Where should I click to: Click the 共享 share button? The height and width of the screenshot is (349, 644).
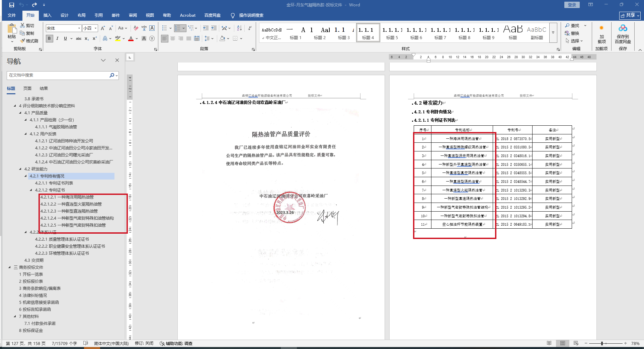630,15
